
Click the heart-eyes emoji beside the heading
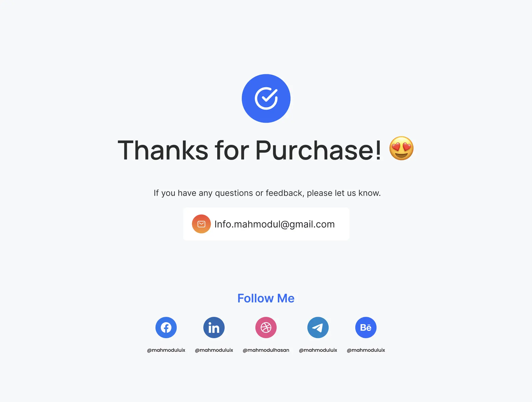click(401, 148)
